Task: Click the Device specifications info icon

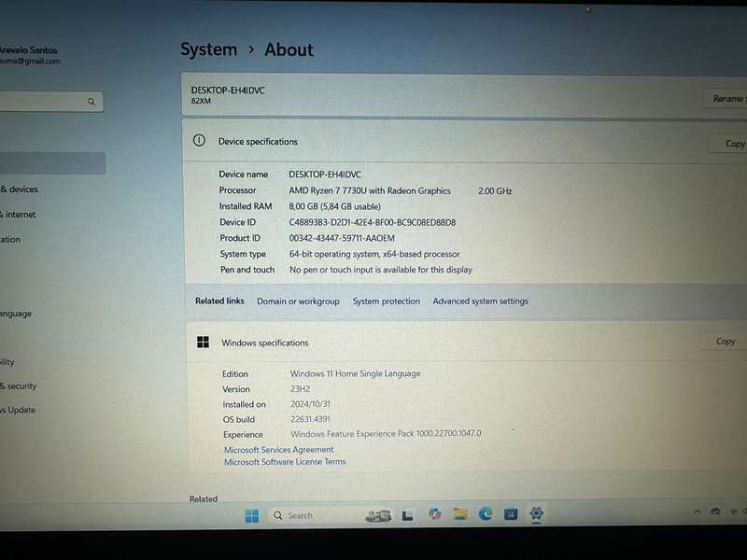Action: [x=199, y=141]
